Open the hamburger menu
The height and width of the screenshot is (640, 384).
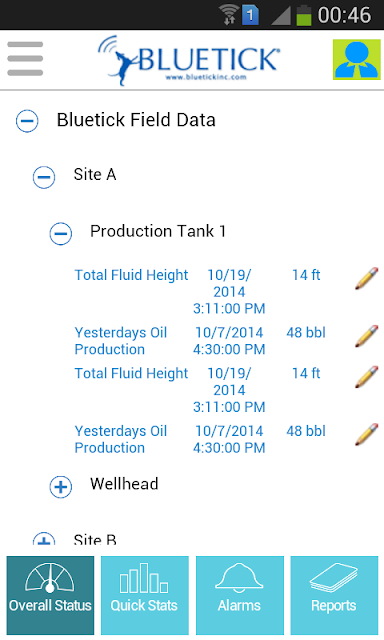[25, 59]
